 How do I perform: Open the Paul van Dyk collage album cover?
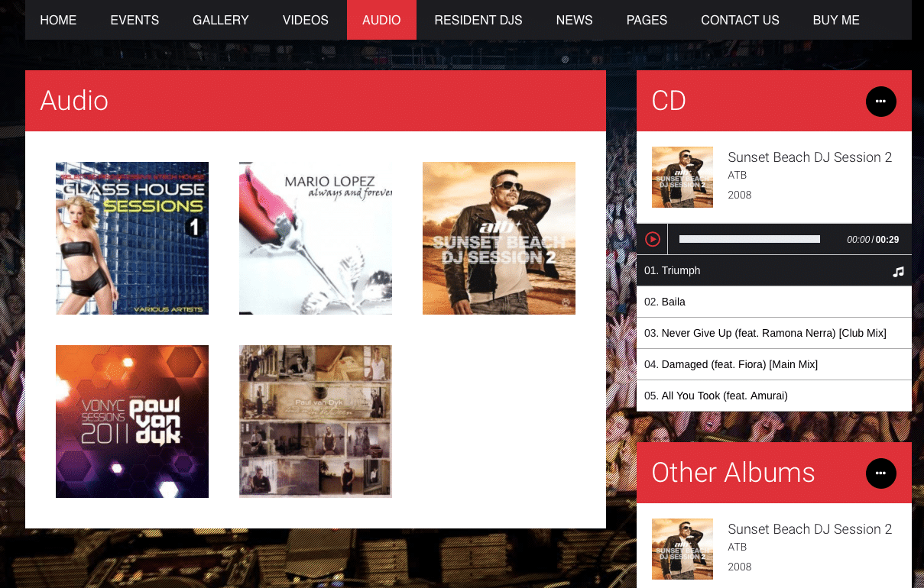coord(316,422)
